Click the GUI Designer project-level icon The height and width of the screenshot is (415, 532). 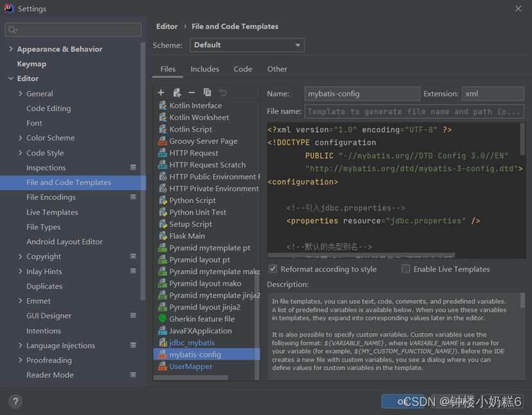point(133,315)
